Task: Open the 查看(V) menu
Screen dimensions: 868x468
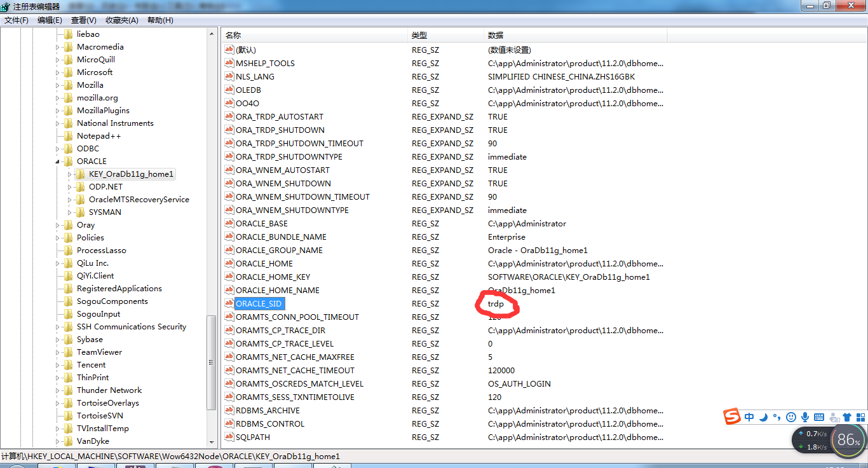Action: (82, 20)
